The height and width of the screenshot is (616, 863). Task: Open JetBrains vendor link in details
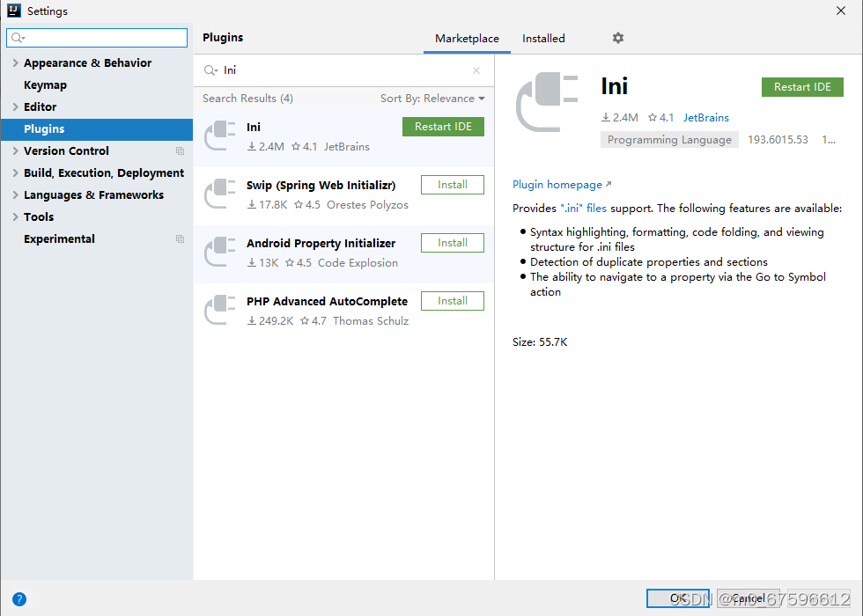pyautogui.click(x=705, y=118)
